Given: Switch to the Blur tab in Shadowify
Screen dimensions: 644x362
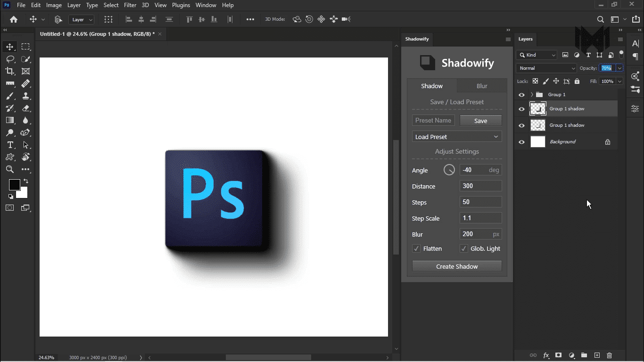Looking at the screenshot, I should coord(482,86).
